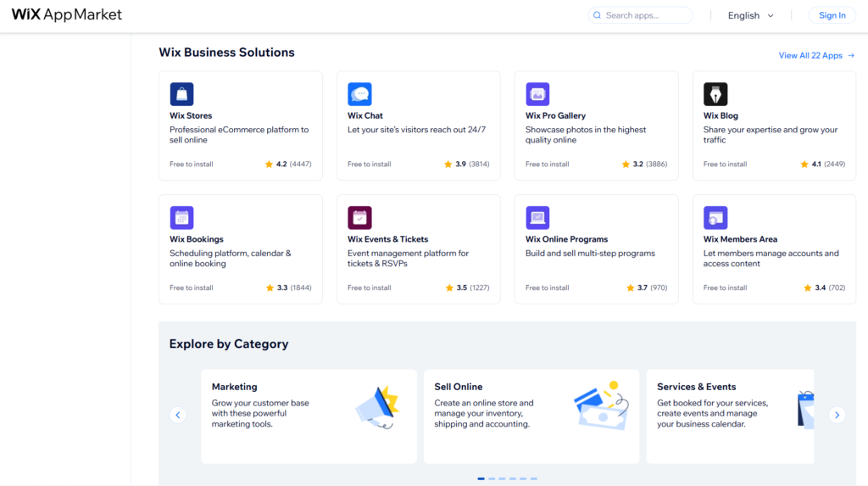Click the Wix Members Area rating star

808,288
